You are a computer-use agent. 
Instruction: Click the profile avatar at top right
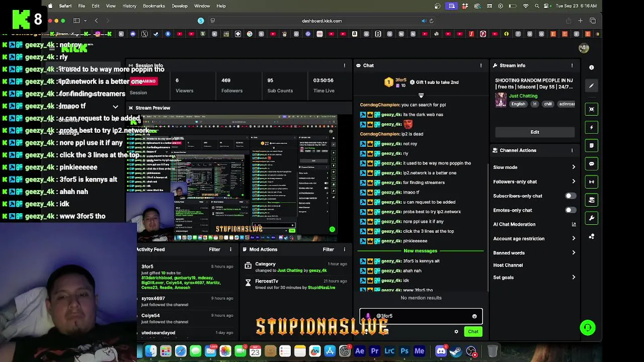[584, 48]
